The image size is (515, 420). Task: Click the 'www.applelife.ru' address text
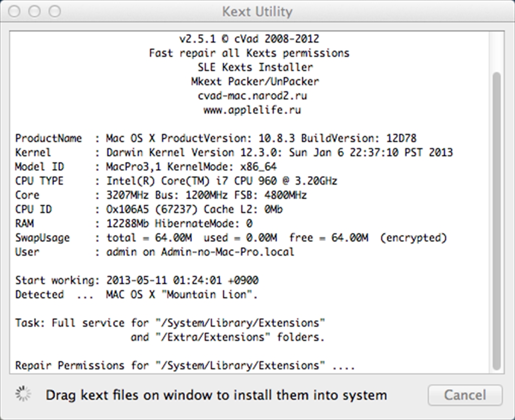[252, 110]
